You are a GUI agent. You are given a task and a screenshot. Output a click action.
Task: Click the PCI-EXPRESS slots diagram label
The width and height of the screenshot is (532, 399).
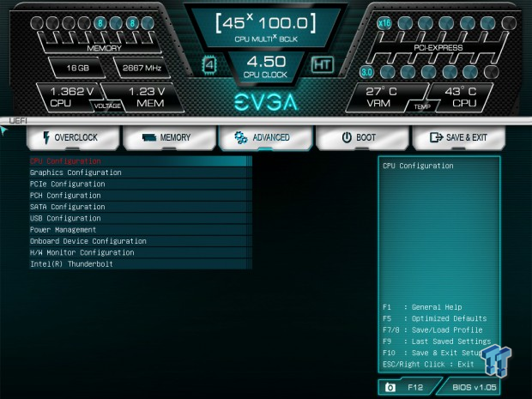(438, 48)
